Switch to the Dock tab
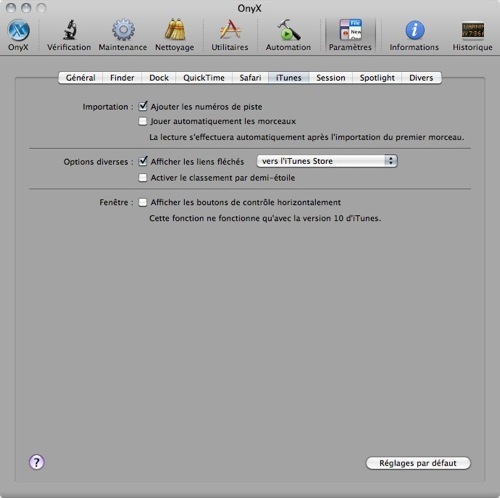500x498 pixels. click(159, 78)
